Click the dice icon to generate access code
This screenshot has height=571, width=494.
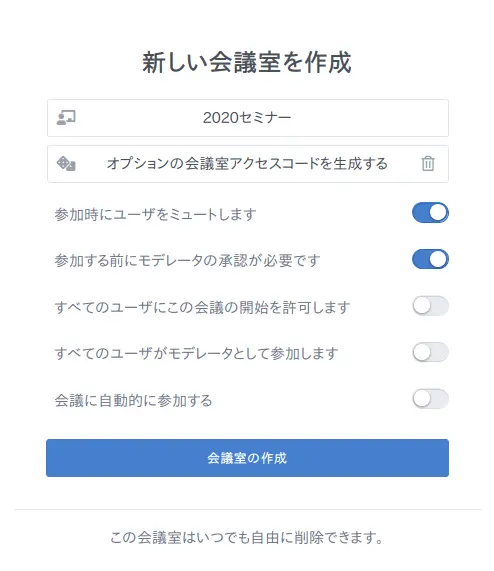[66, 164]
